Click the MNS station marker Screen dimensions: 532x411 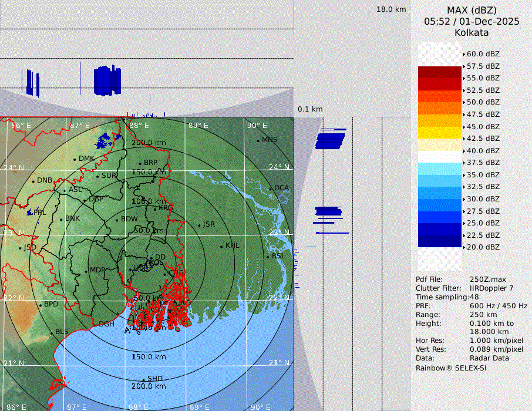[x=258, y=140]
